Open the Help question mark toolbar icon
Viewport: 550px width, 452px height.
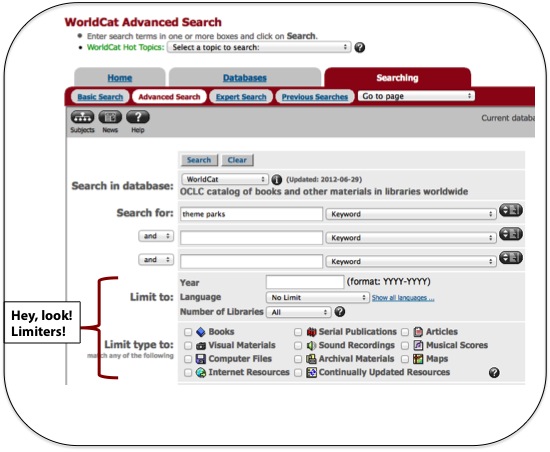[x=138, y=117]
